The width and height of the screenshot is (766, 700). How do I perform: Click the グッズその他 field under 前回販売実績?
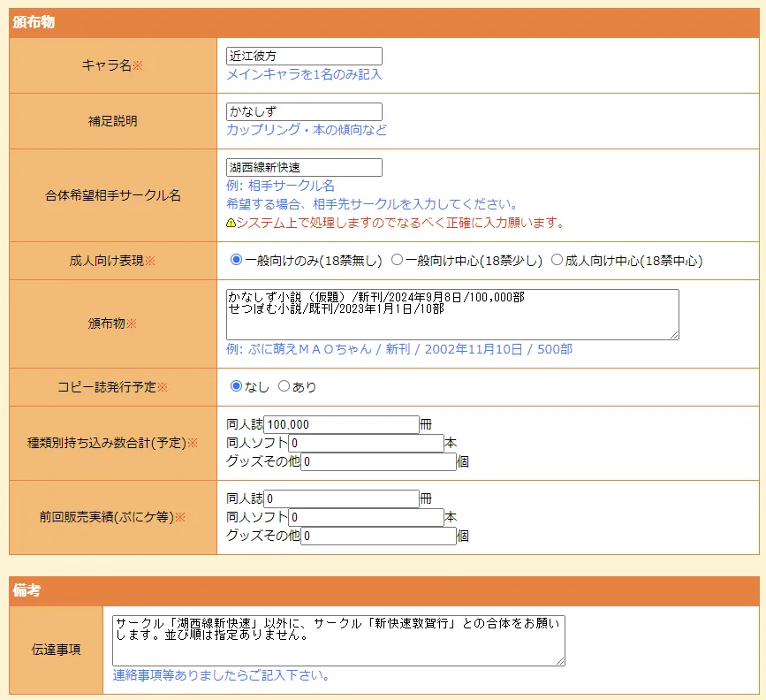pyautogui.click(x=380, y=536)
